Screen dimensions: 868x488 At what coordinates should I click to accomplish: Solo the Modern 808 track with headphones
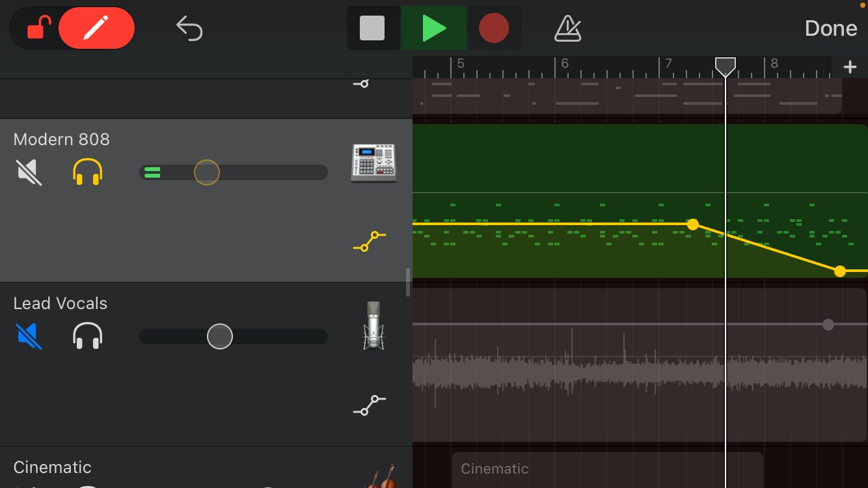[x=87, y=172]
